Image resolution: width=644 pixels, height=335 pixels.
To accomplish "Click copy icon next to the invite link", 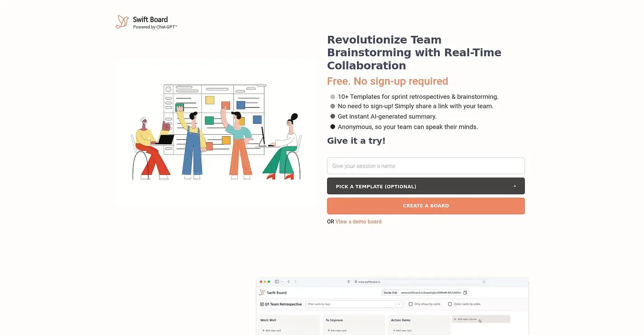I will coord(465,293).
